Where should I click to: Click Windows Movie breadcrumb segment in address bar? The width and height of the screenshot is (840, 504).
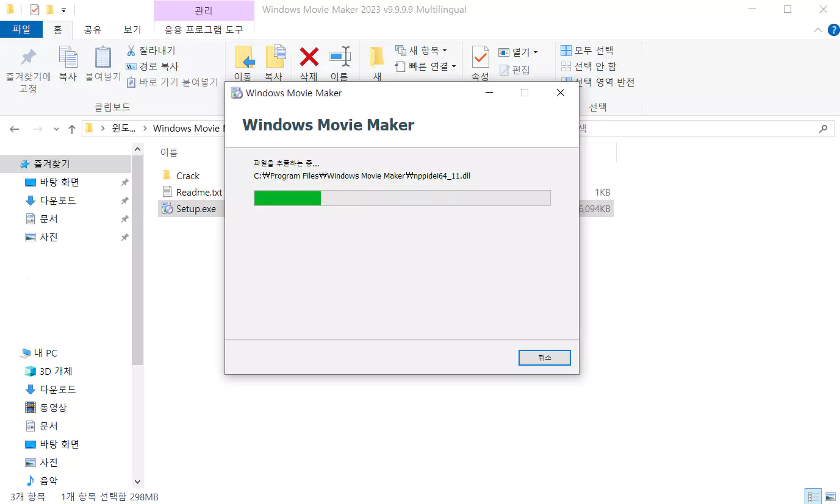(x=188, y=129)
